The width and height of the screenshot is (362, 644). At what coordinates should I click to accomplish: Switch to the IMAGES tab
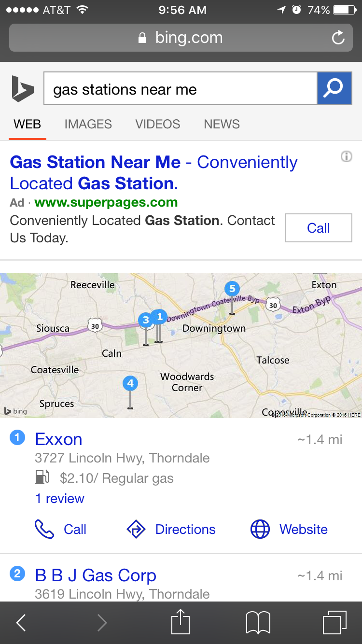tap(88, 124)
